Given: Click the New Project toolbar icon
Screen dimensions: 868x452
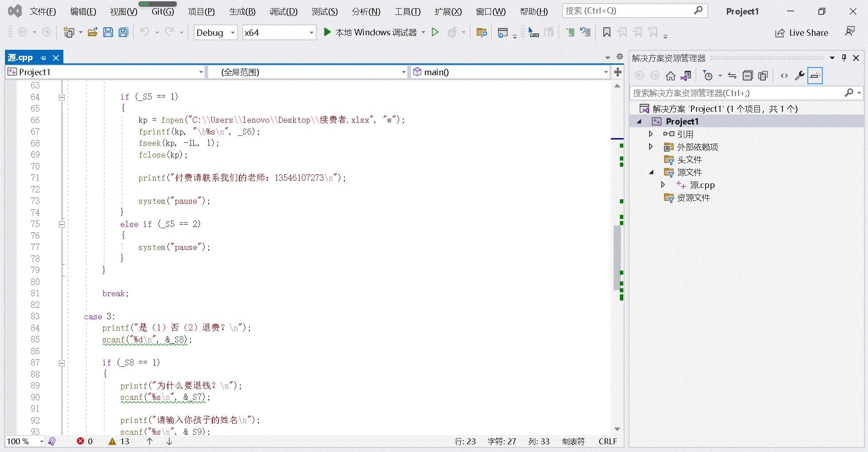Looking at the screenshot, I should [69, 32].
